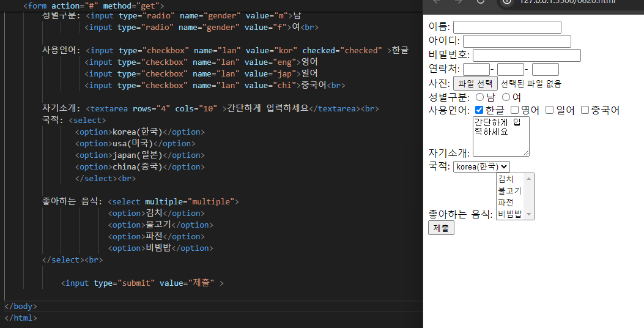The image size is (644, 328).
Task: Click the middle 연락처 phone number box
Action: click(x=510, y=69)
